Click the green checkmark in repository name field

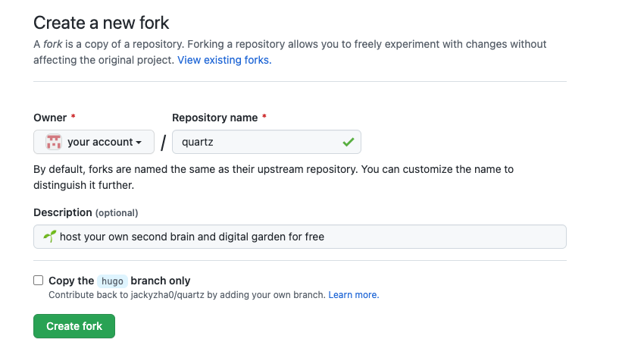coord(348,142)
